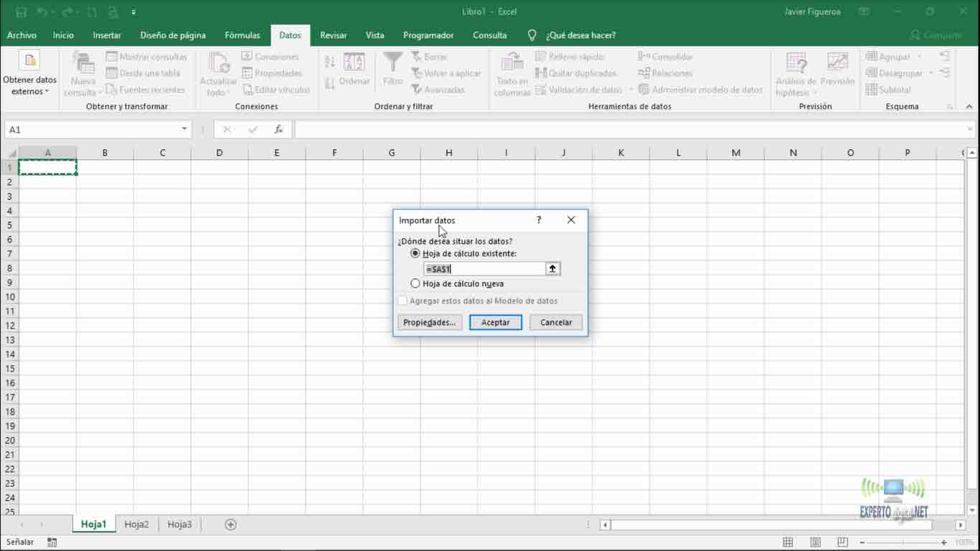Click the range selector icon in dialog
This screenshot has height=551, width=980.
tap(552, 269)
